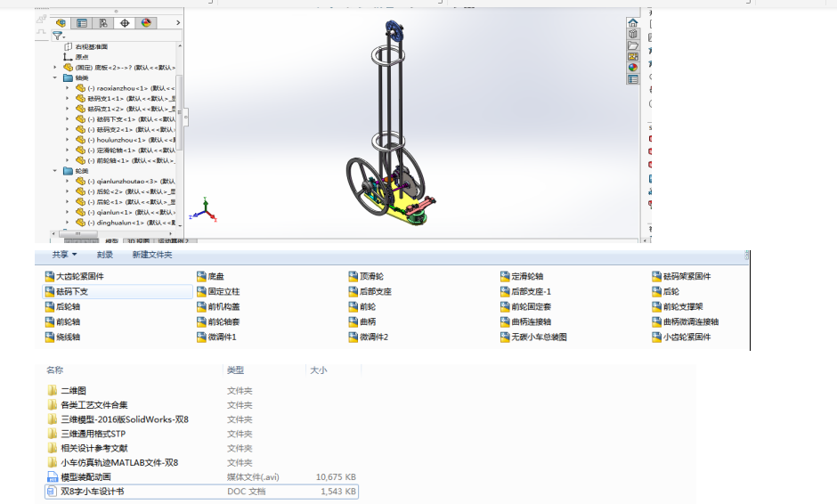Expand the raoxianzhou<1> component

click(x=68, y=88)
